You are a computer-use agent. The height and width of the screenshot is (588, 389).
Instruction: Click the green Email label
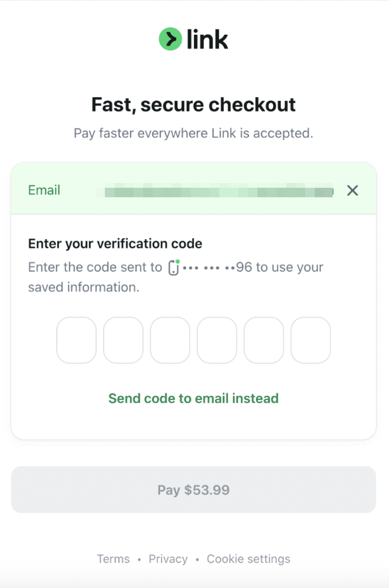pos(44,191)
